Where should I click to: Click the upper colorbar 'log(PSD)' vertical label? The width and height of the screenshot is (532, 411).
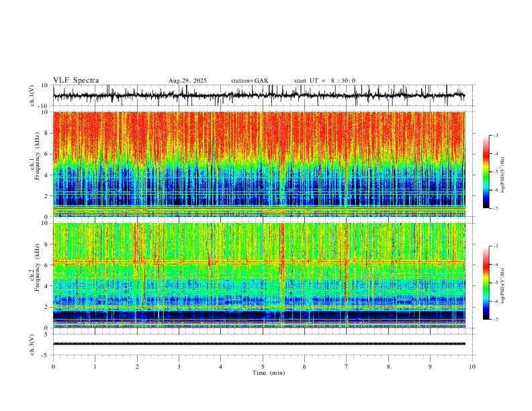502,175
